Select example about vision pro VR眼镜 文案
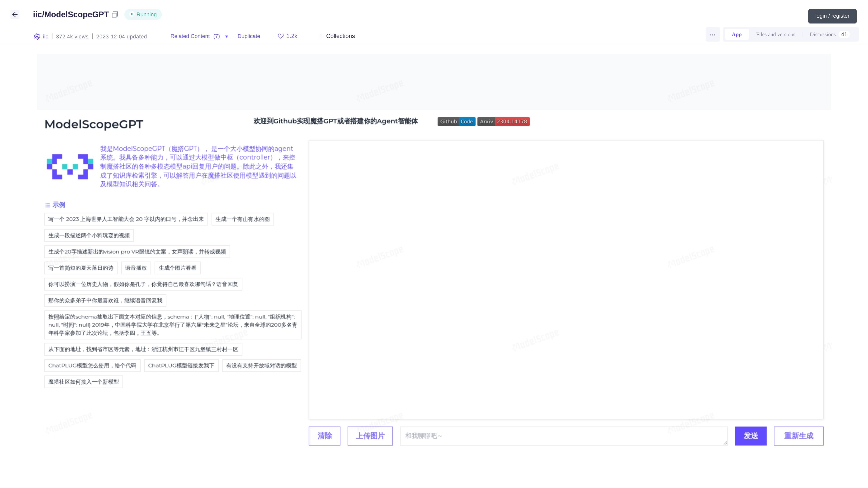This screenshot has height=488, width=868. point(137,252)
